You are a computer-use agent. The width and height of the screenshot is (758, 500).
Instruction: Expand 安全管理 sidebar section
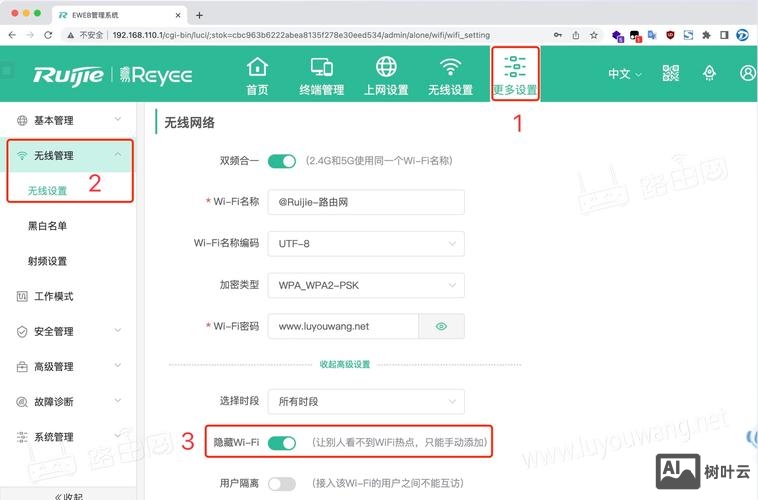tap(69, 331)
